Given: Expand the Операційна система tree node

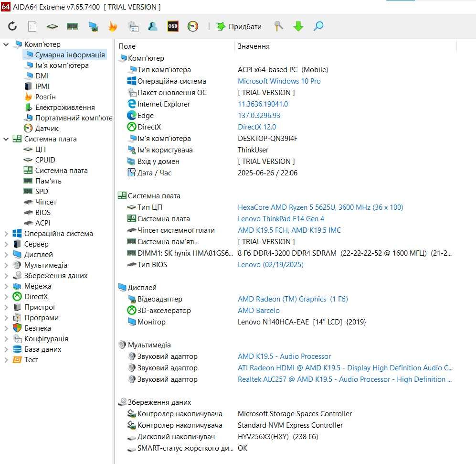Looking at the screenshot, I should (6, 234).
